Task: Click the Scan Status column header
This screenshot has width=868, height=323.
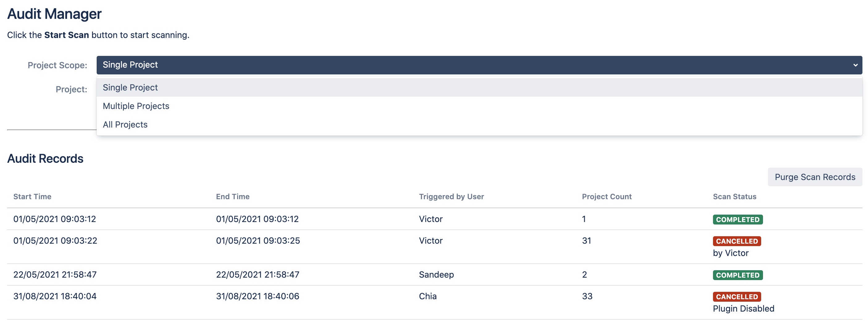Action: [734, 197]
